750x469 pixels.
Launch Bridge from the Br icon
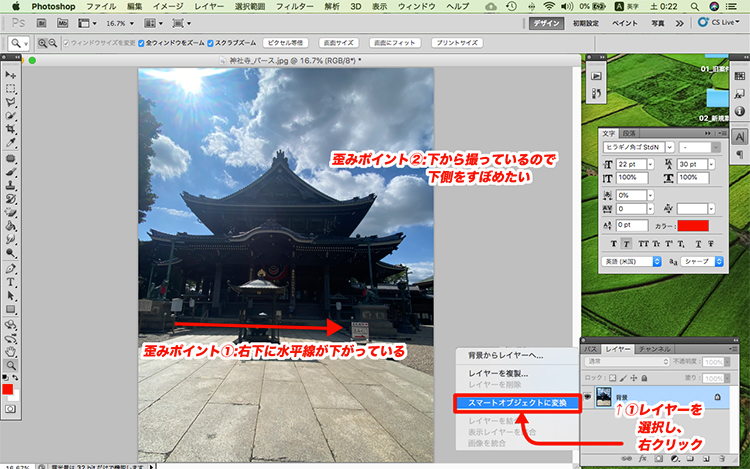[42, 23]
